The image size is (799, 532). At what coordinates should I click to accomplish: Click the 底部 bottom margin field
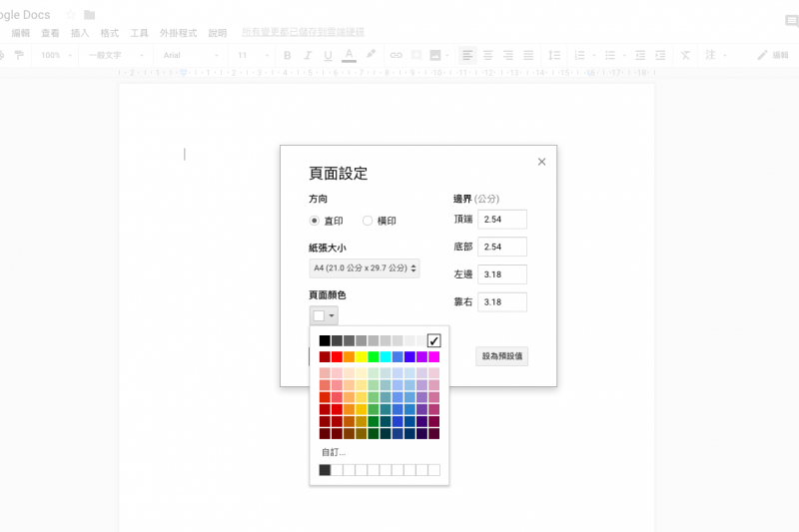coord(502,247)
